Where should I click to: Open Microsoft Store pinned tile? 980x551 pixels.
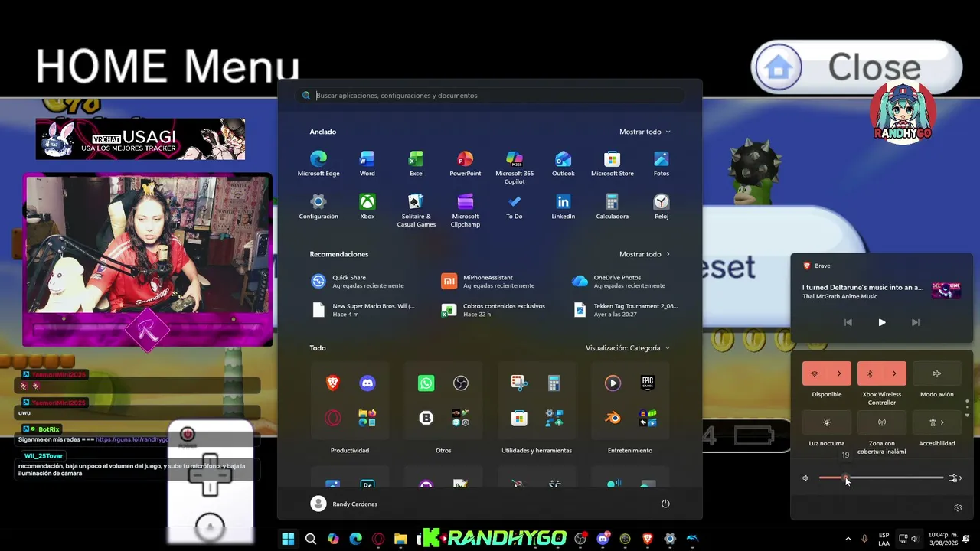(x=612, y=164)
